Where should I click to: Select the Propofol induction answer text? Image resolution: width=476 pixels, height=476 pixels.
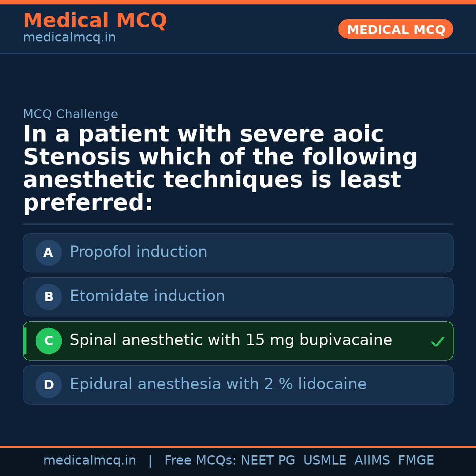(x=138, y=252)
